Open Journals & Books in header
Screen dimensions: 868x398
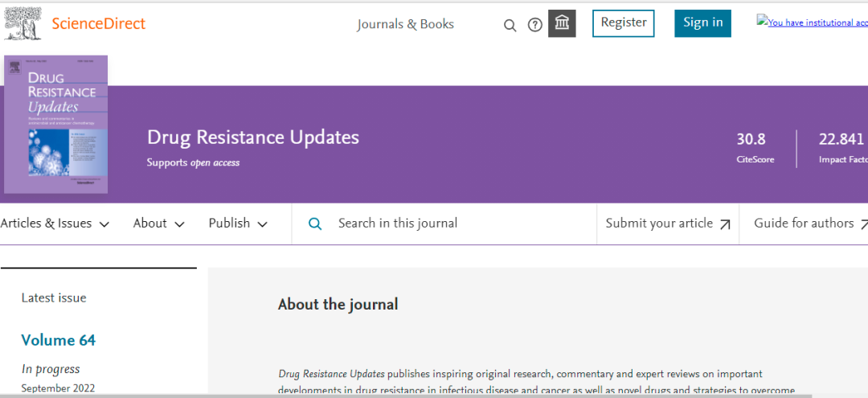click(x=405, y=24)
